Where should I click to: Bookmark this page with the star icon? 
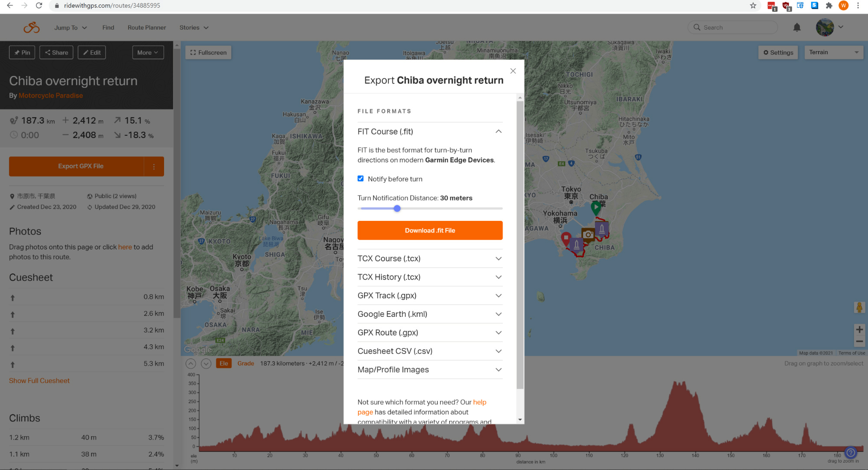[753, 6]
